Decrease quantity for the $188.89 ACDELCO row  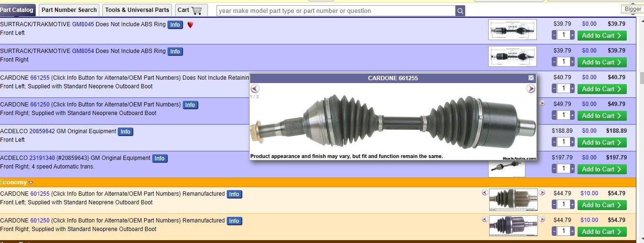[554, 142]
